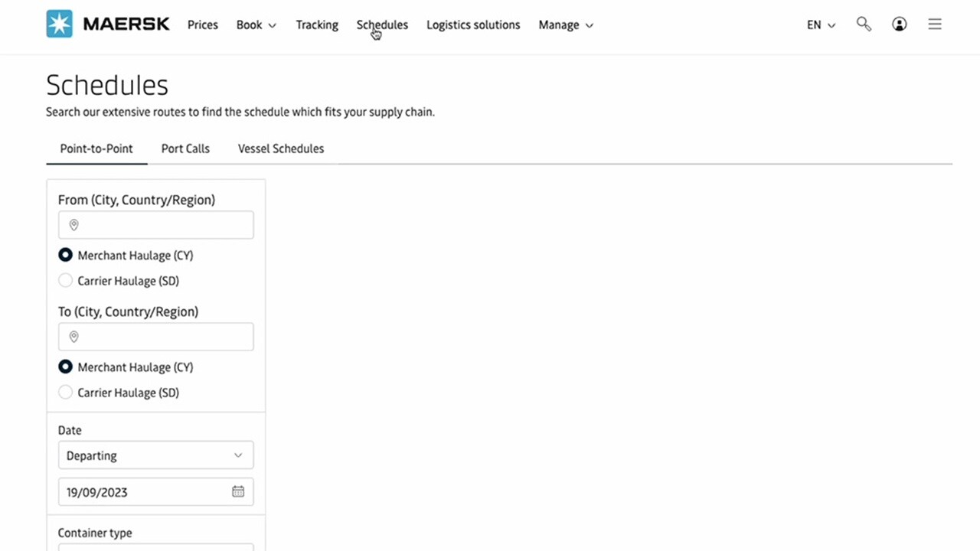This screenshot has height=551, width=980.
Task: Open the search magnifier icon
Action: pos(864,24)
